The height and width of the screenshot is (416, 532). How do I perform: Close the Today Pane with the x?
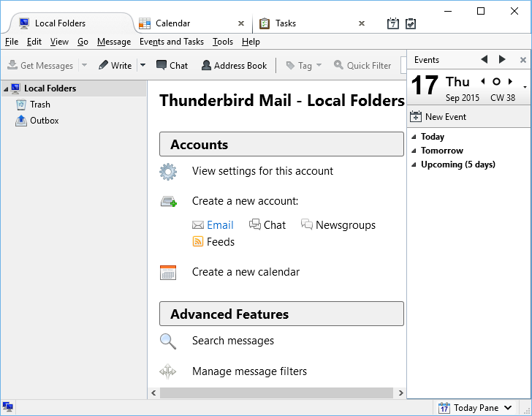(522, 60)
